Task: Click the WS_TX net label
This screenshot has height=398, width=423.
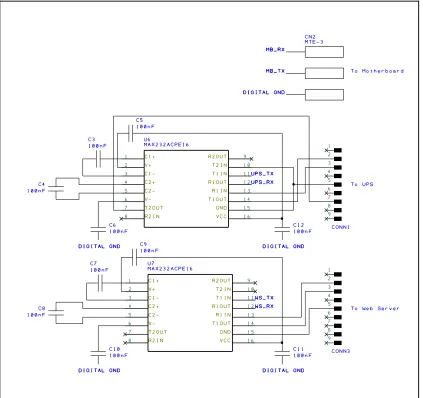Action: click(x=264, y=298)
